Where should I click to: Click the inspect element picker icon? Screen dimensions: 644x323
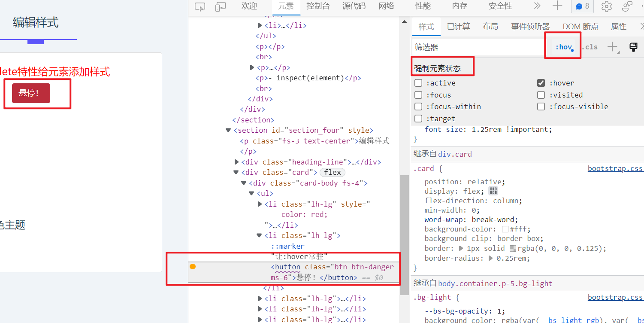click(x=200, y=6)
